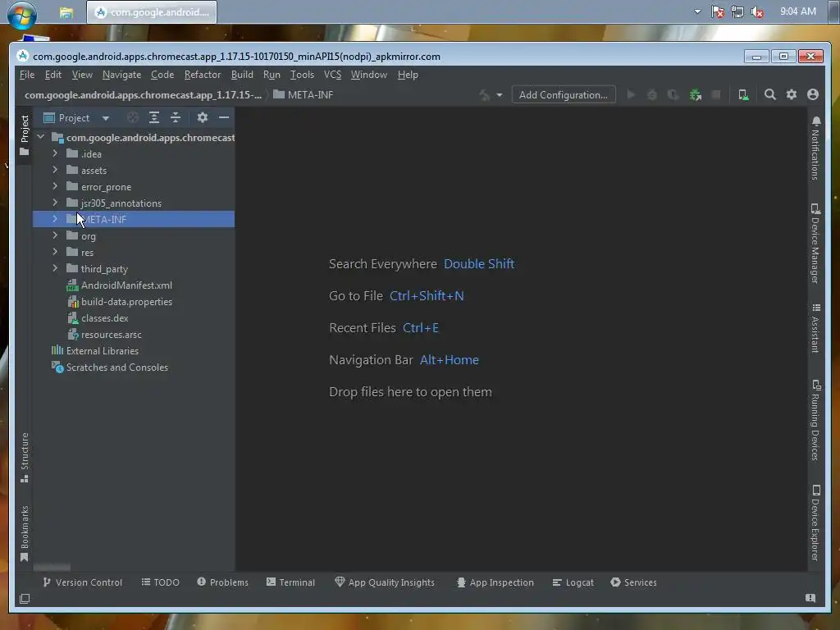Open Windows Explorer from taskbar
Viewport: 840px width, 630px height.
(x=66, y=12)
